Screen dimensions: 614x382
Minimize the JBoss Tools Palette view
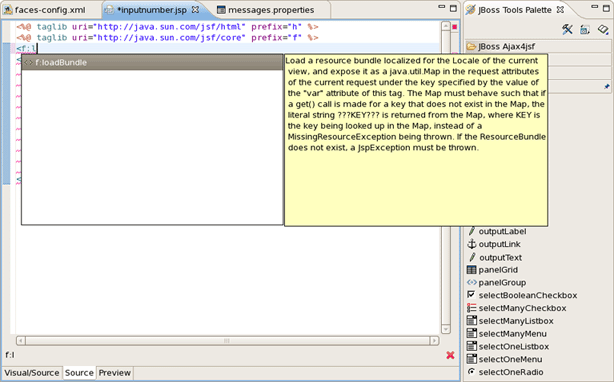click(595, 7)
